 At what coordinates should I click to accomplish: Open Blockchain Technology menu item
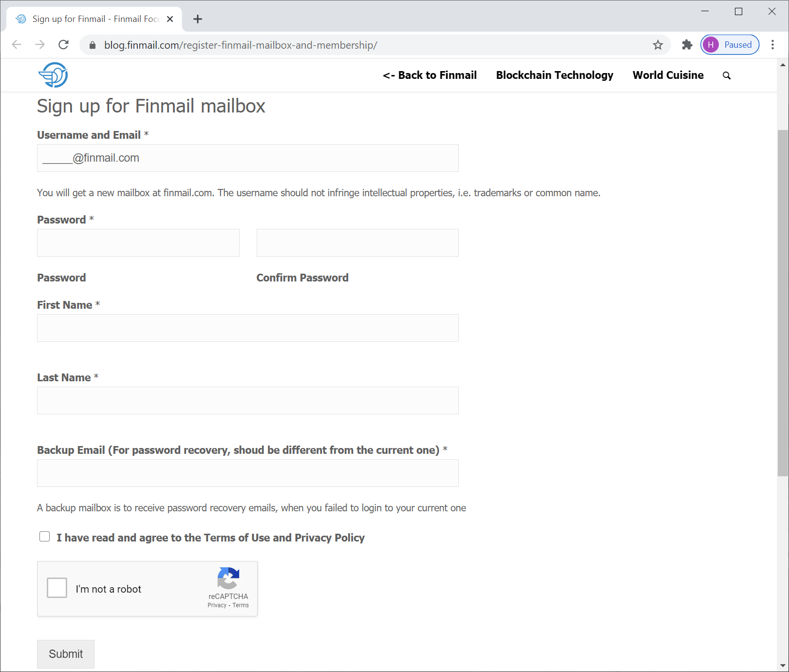tap(555, 75)
